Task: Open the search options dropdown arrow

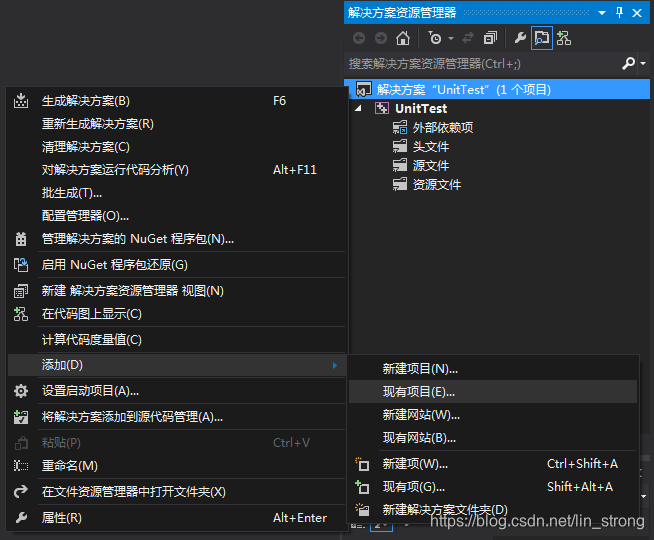Action: pyautogui.click(x=643, y=63)
